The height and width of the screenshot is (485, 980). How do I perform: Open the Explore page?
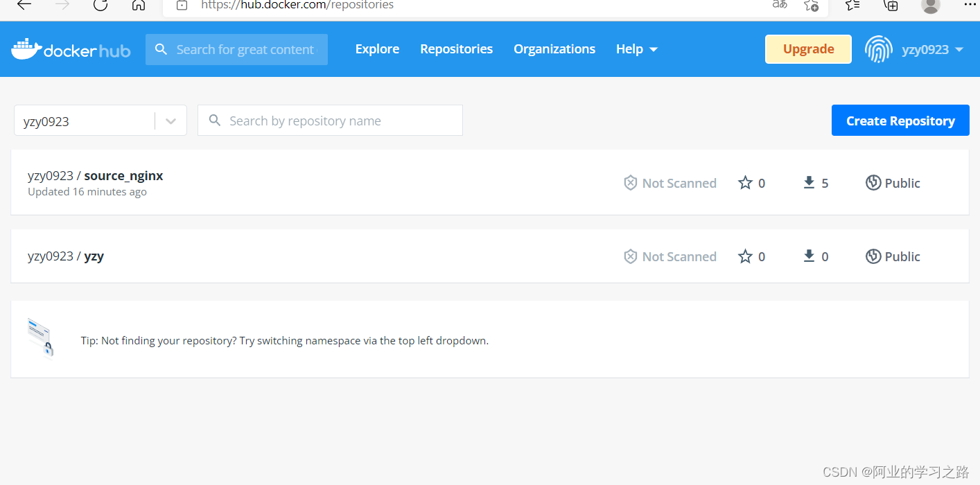pyautogui.click(x=377, y=49)
